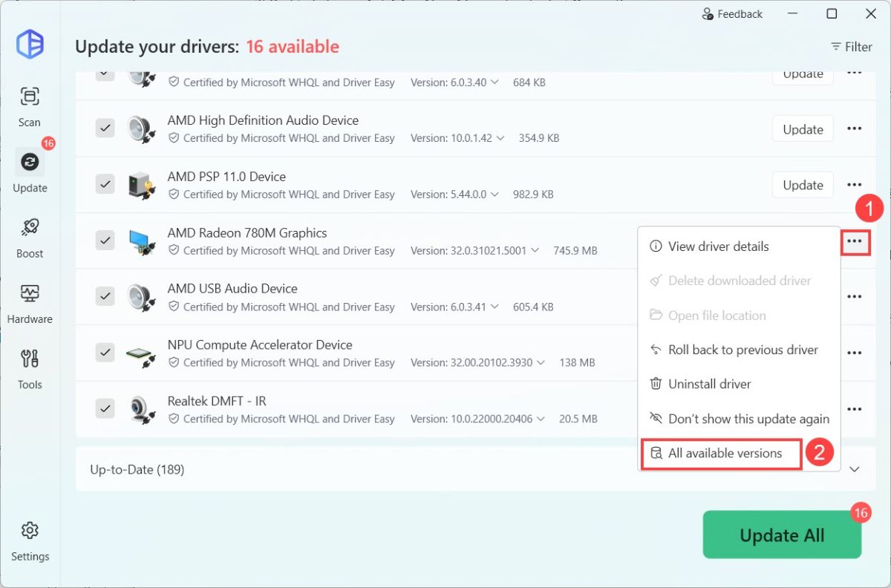Click the 605.4 KB size text
This screenshot has height=588, width=891.
533,307
